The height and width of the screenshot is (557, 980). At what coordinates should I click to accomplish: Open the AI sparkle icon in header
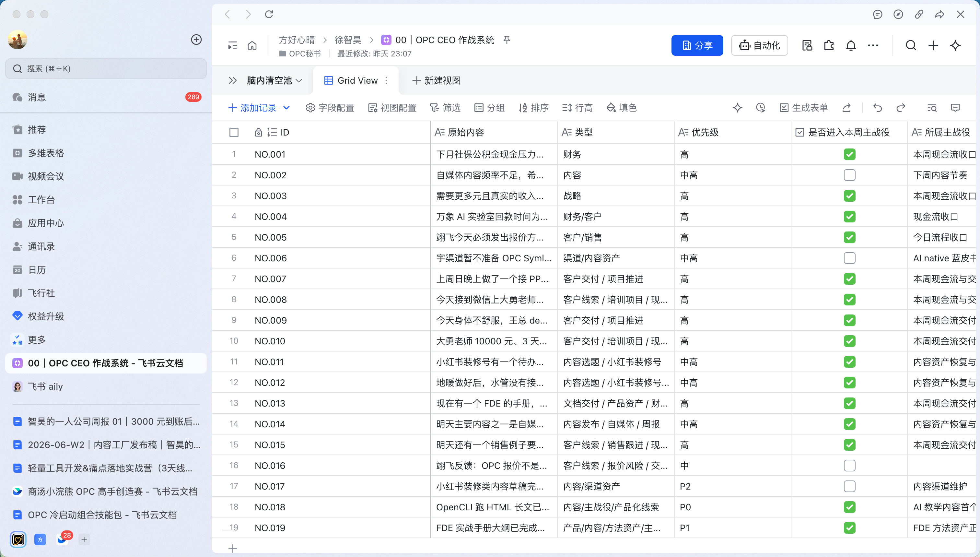click(955, 45)
